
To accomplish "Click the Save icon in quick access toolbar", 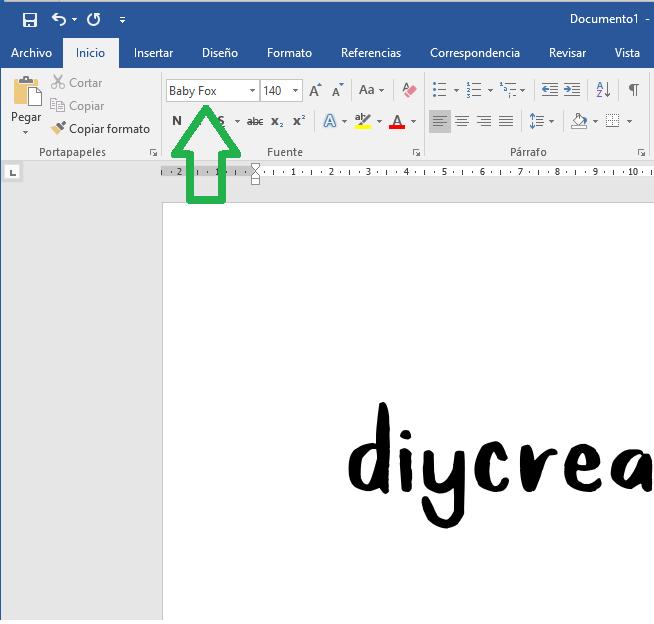I will [x=29, y=19].
